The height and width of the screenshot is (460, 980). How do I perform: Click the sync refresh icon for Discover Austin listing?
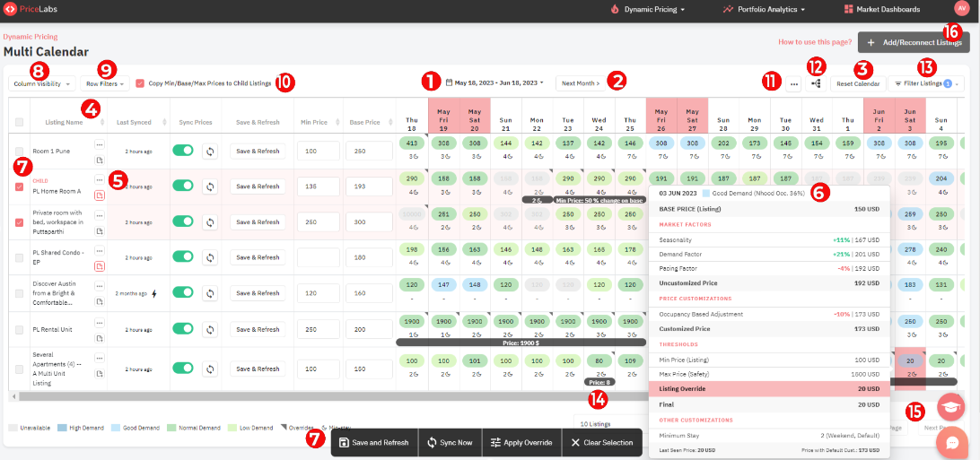click(210, 292)
